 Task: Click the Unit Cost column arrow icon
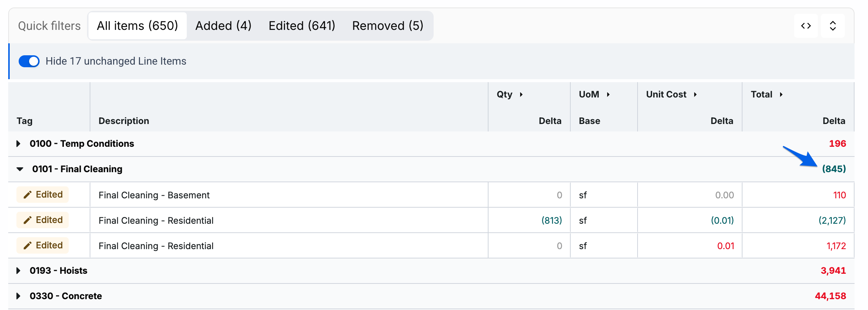[695, 94]
